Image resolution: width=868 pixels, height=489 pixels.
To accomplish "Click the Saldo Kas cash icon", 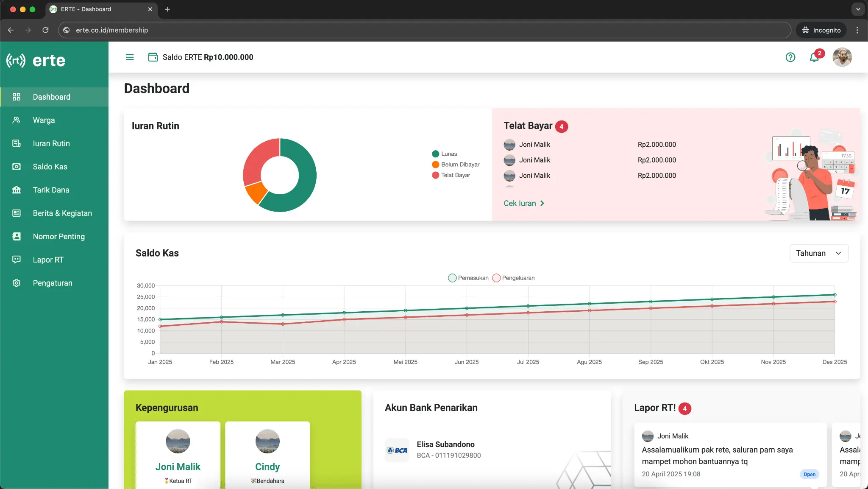I will point(17,167).
